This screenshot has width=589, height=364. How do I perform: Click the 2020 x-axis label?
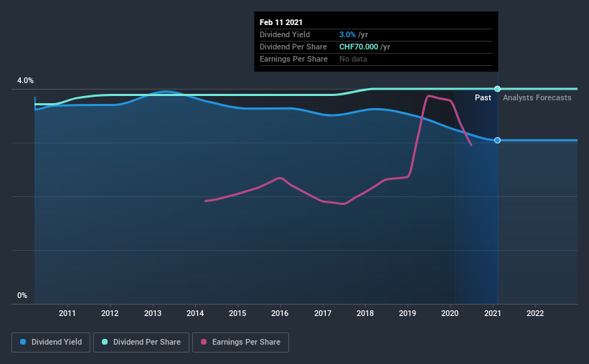(450, 313)
